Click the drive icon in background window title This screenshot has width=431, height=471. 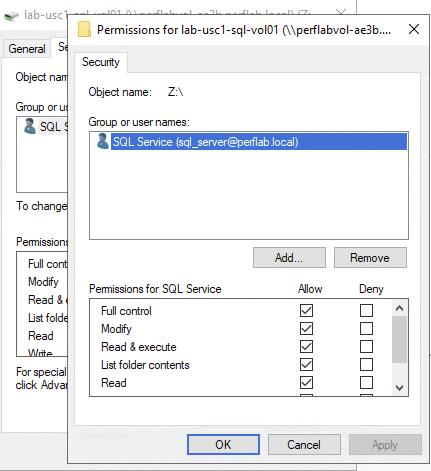[11, 16]
